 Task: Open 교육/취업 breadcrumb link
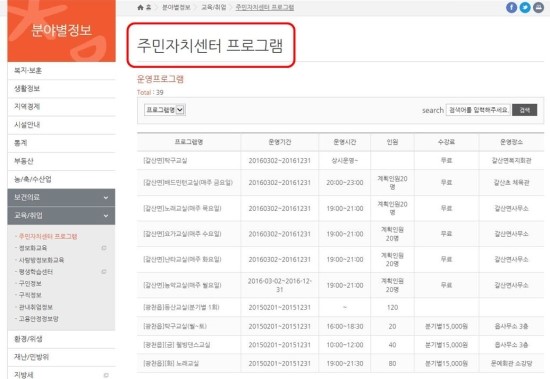point(214,7)
